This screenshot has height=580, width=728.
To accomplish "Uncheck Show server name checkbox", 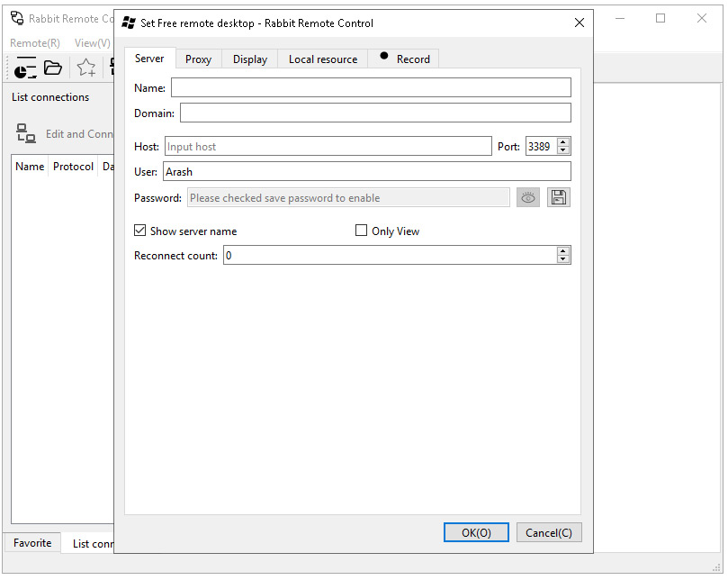I will [x=139, y=231].
